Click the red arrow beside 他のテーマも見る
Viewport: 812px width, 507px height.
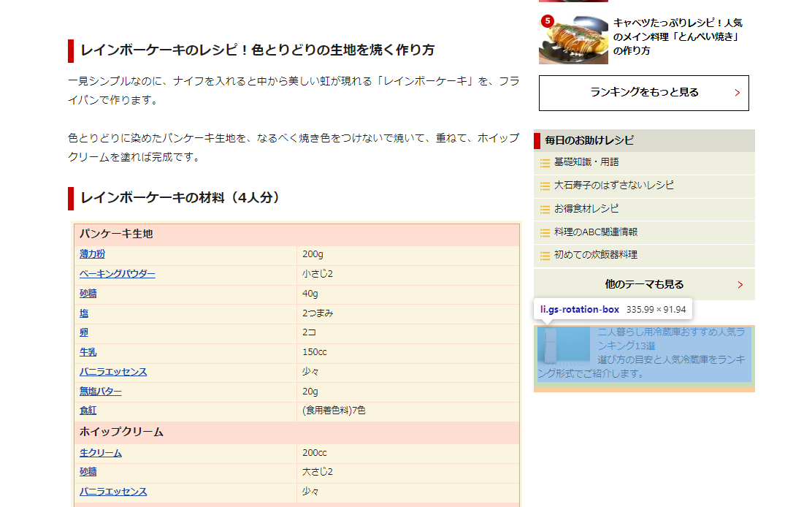[x=740, y=283]
